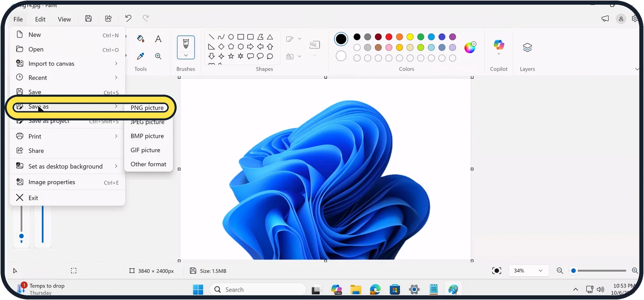This screenshot has width=644, height=300.
Task: Choose Open from the File menu
Action: (x=67, y=49)
